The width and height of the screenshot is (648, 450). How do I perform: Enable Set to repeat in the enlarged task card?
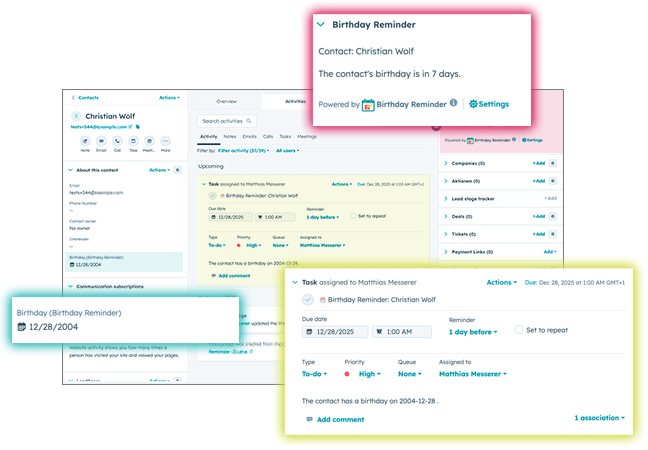coord(519,330)
